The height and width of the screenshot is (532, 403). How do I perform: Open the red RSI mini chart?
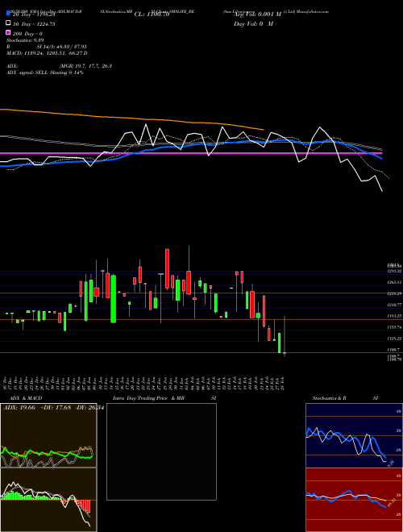pyautogui.click(x=354, y=500)
